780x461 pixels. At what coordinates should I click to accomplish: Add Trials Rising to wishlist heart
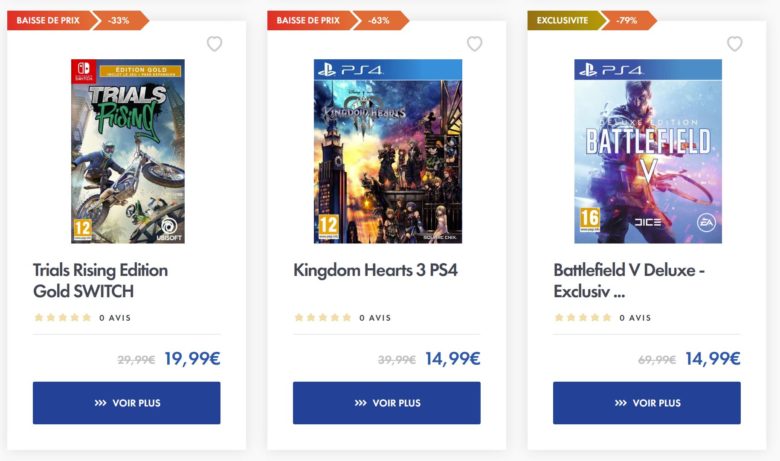[214, 44]
